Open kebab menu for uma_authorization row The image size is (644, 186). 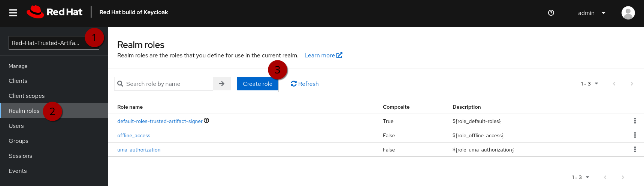click(635, 149)
